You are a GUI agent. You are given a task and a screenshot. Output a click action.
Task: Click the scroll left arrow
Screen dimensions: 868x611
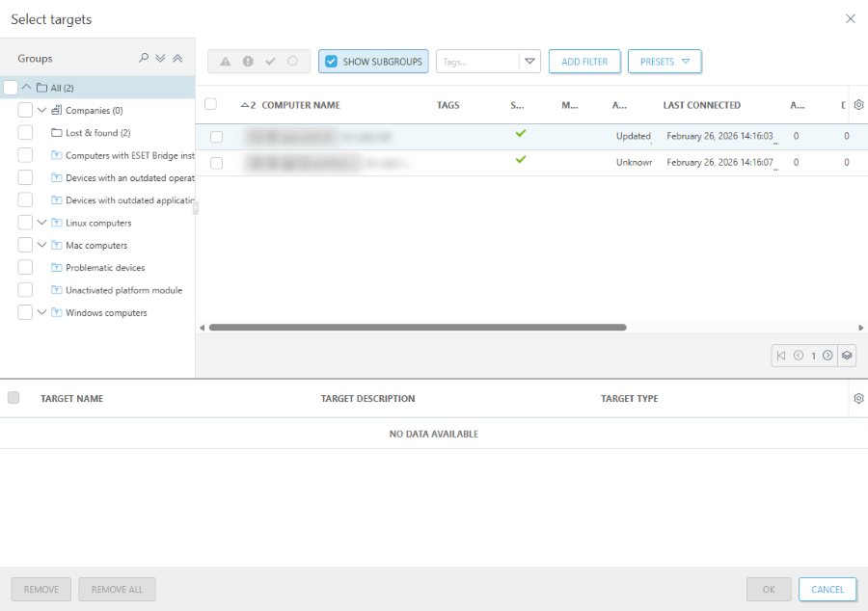tap(203, 328)
